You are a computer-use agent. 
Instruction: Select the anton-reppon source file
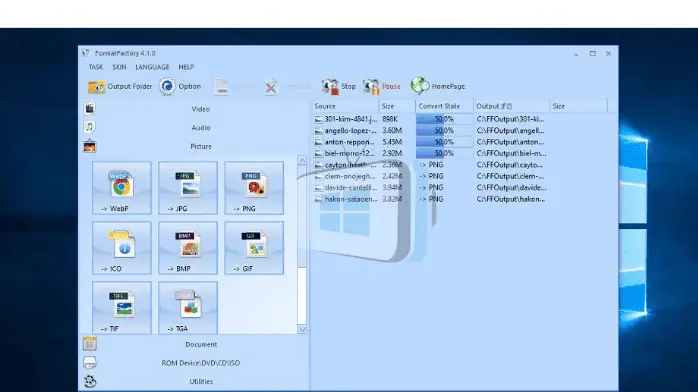tap(346, 142)
